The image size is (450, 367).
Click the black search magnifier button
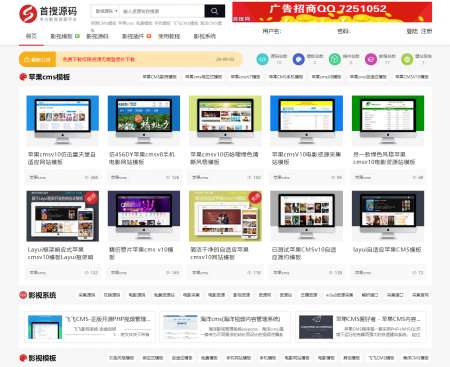point(214,11)
